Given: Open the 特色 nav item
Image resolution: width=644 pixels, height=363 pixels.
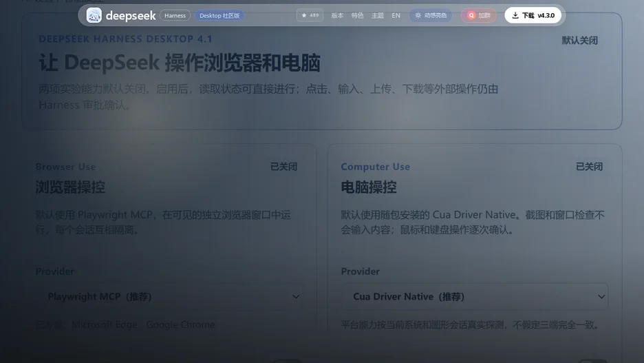Looking at the screenshot, I should [357, 16].
